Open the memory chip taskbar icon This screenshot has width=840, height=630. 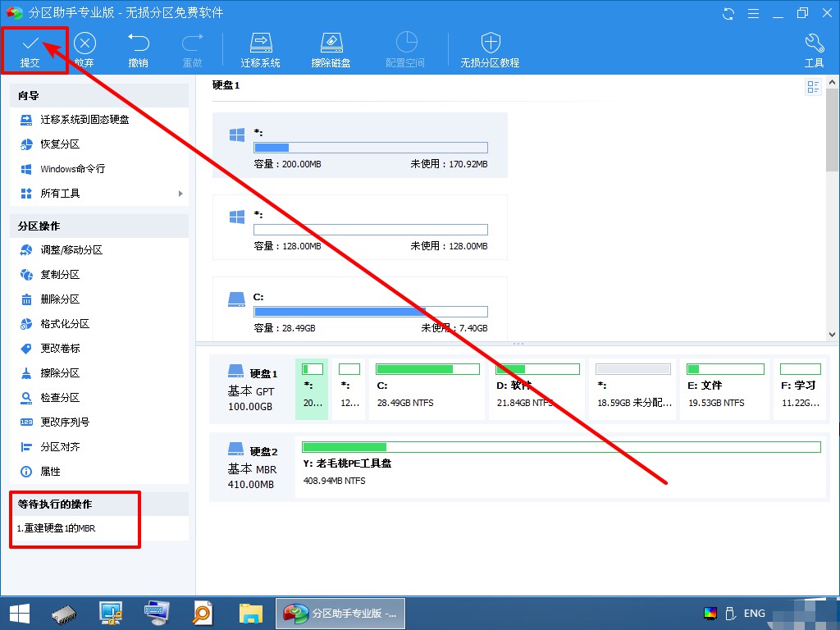click(x=64, y=614)
